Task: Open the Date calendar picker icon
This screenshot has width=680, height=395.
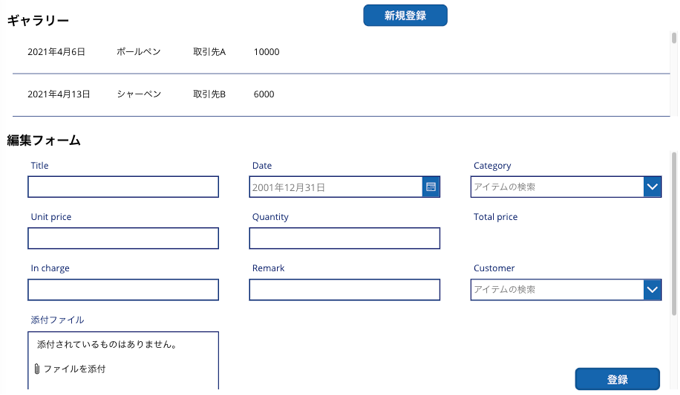Action: (431, 187)
